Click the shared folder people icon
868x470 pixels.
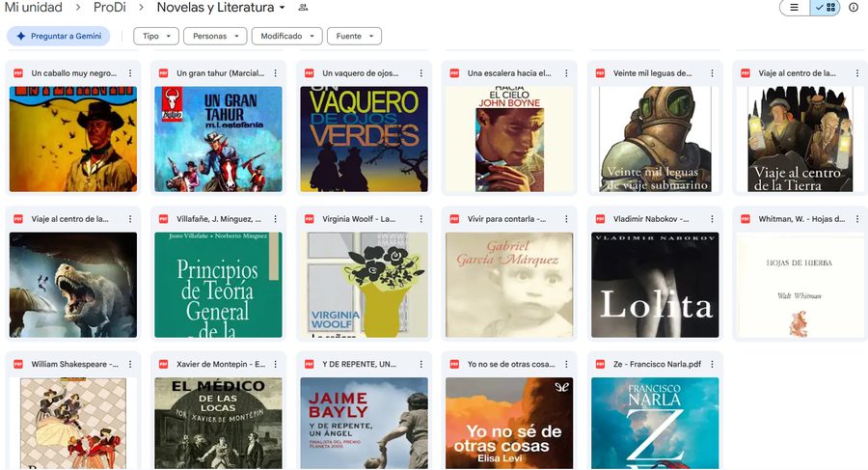303,8
